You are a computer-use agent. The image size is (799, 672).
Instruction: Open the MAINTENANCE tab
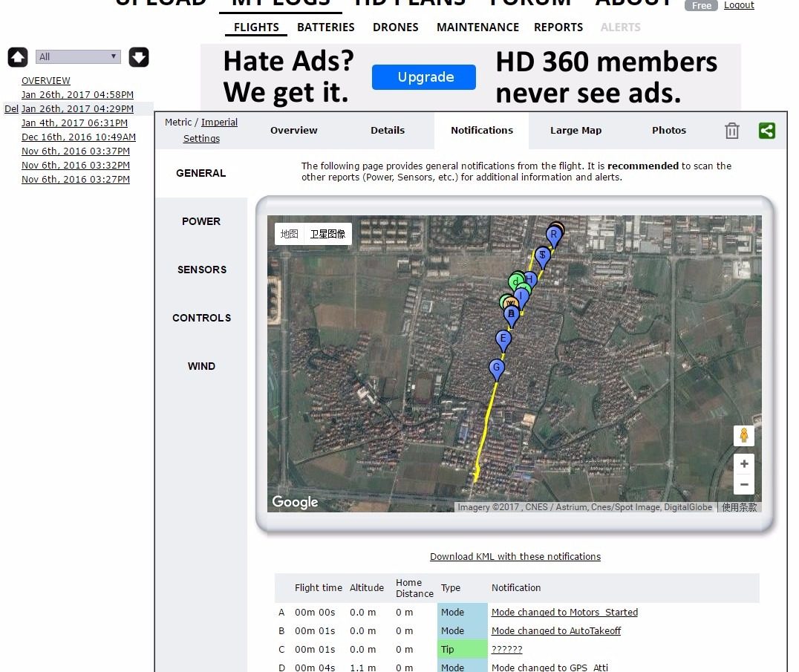tap(478, 27)
